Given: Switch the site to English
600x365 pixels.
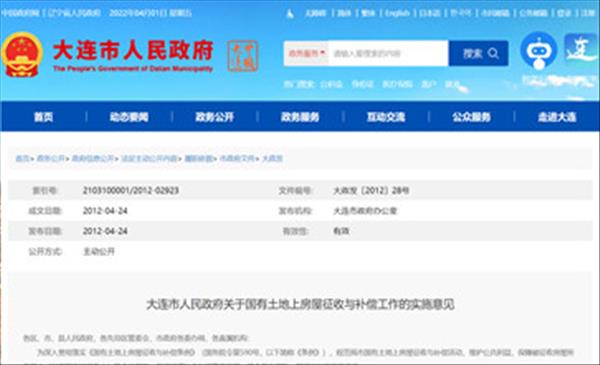Looking at the screenshot, I should (x=397, y=13).
